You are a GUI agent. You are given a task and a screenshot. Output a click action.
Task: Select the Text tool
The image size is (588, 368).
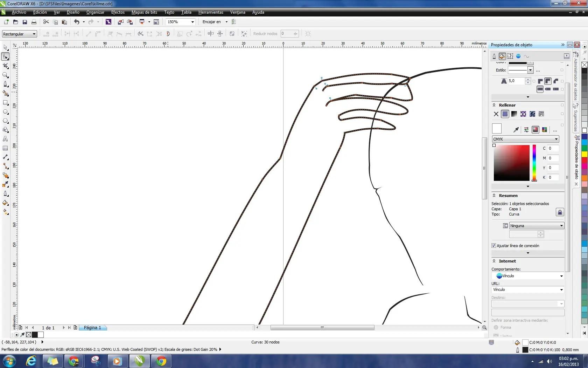tap(5, 139)
